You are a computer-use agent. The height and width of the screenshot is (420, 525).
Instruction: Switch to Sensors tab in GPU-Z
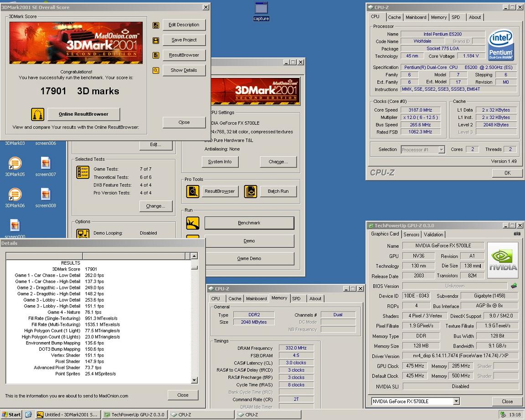[411, 235]
